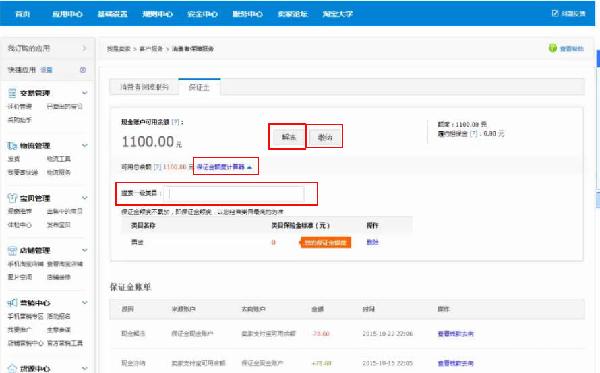Open 出售中的宝贝 under 宝贝管理
Screen dimensions: 600x373
[x=64, y=211]
